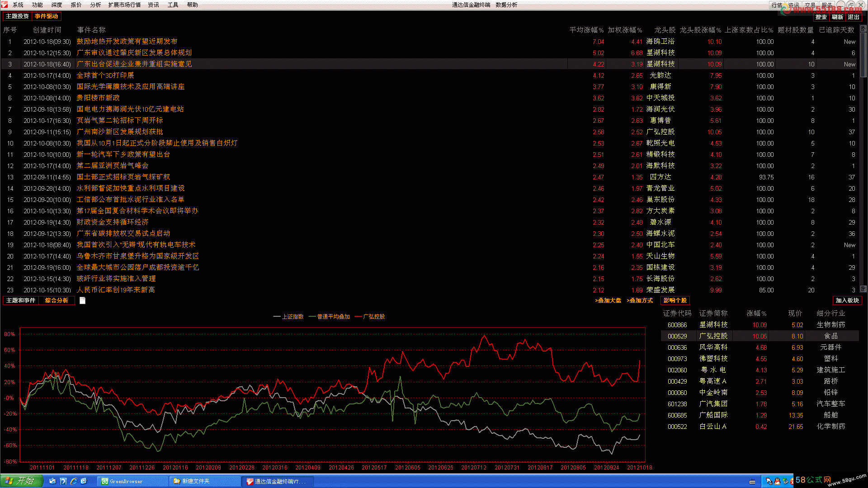Switch to the 主题和事件 tab
The width and height of the screenshot is (868, 488).
coord(21,300)
